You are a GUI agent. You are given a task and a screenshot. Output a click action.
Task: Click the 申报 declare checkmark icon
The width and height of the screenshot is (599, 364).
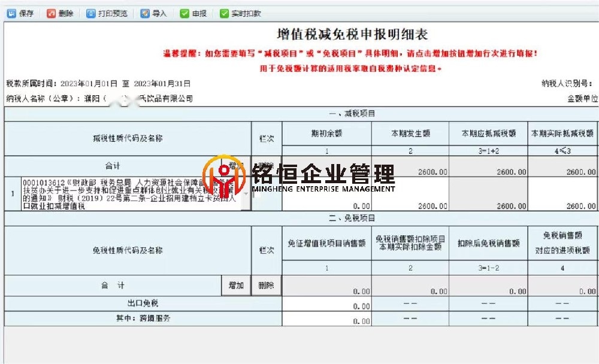point(184,14)
